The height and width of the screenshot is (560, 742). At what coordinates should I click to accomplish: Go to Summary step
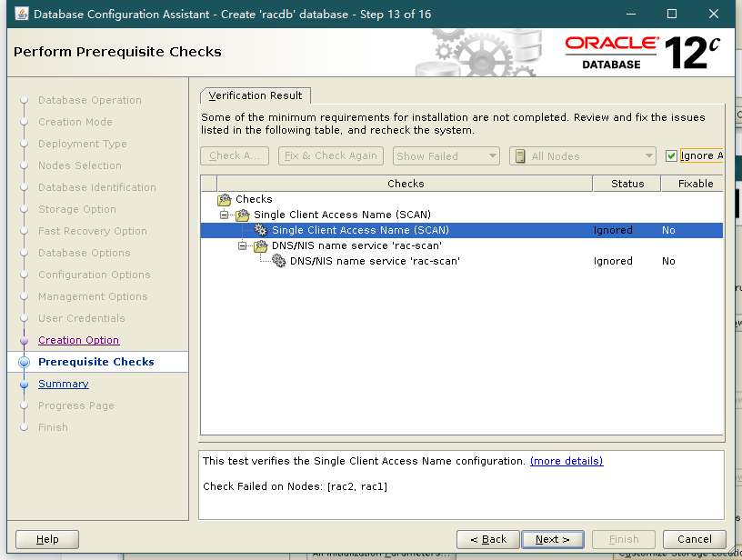click(x=64, y=384)
